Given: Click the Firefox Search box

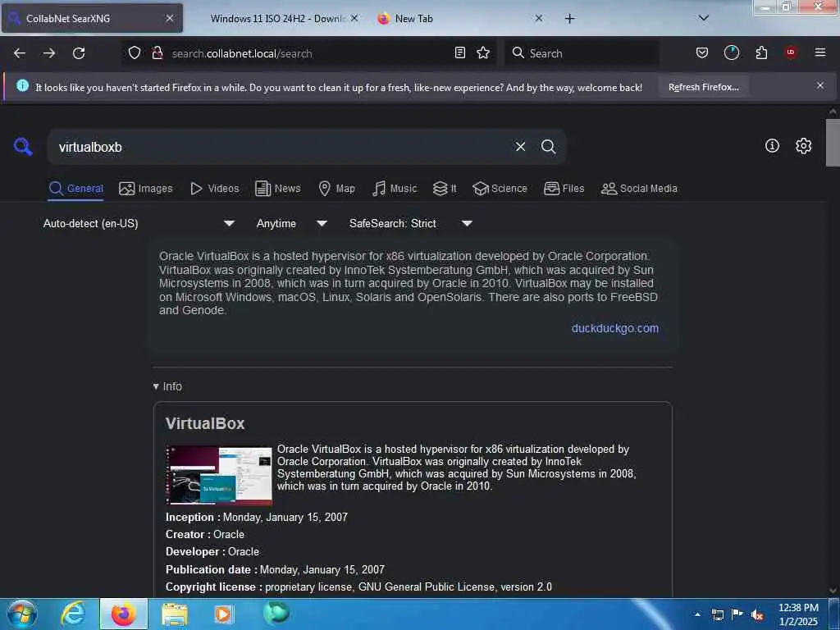Looking at the screenshot, I should click(x=582, y=53).
